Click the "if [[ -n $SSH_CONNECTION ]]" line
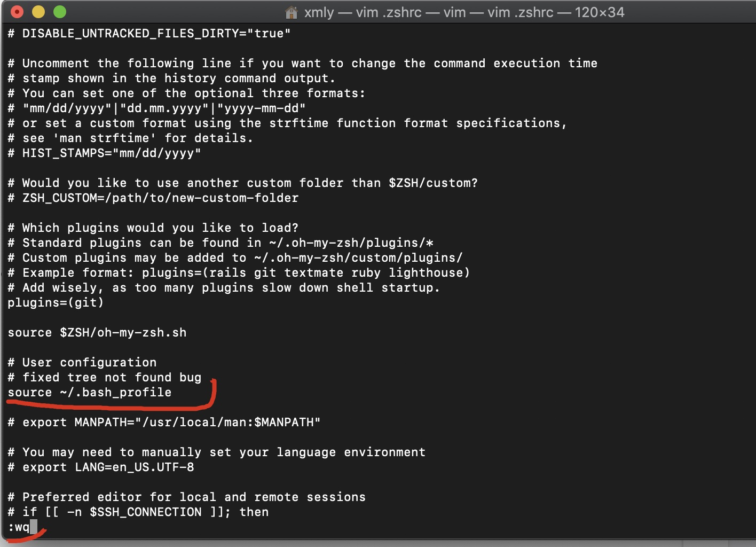Viewport: 756px width, 547px height. click(x=138, y=512)
